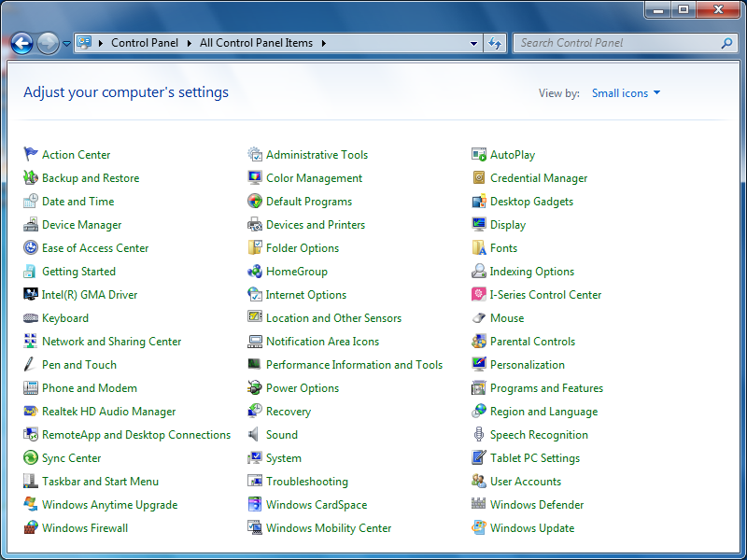
Task: Click the Keyboard icon
Action: 31,317
